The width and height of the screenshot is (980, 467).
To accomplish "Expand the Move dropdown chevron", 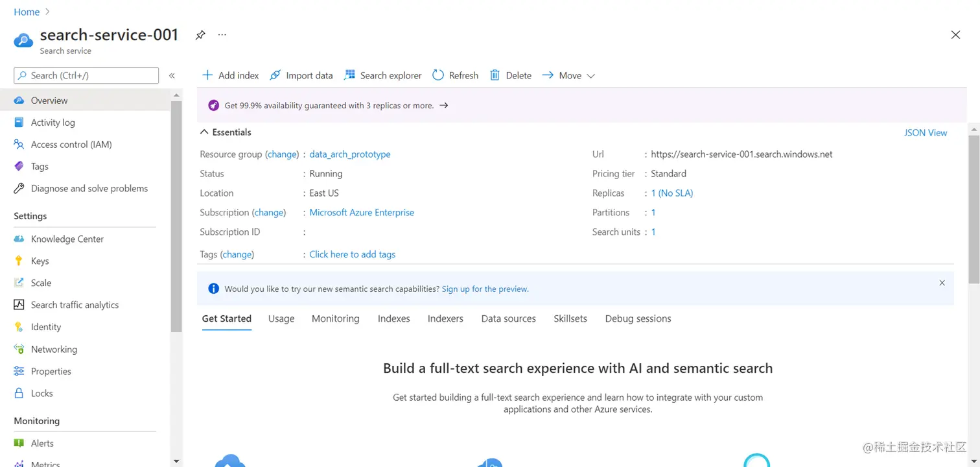I will pos(590,76).
